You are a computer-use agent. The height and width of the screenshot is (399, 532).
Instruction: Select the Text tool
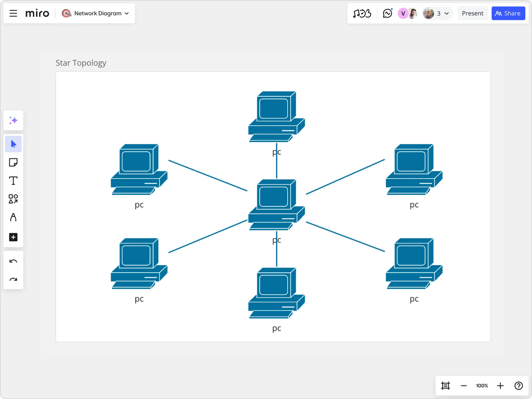pyautogui.click(x=13, y=181)
